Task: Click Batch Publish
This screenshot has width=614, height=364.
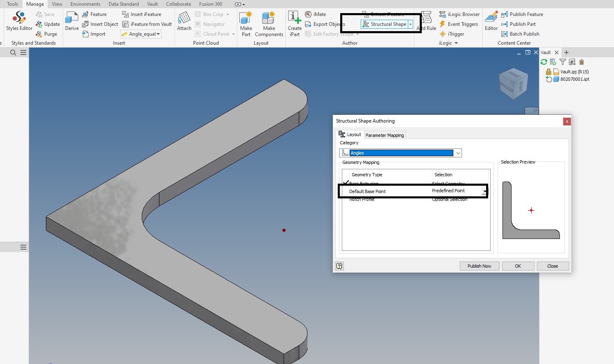Action: pos(520,34)
